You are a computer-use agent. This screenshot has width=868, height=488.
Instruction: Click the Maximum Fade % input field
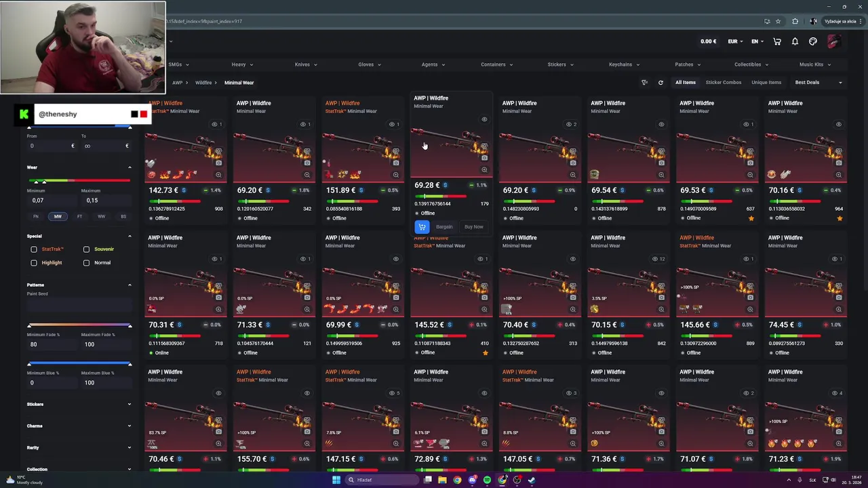(105, 344)
